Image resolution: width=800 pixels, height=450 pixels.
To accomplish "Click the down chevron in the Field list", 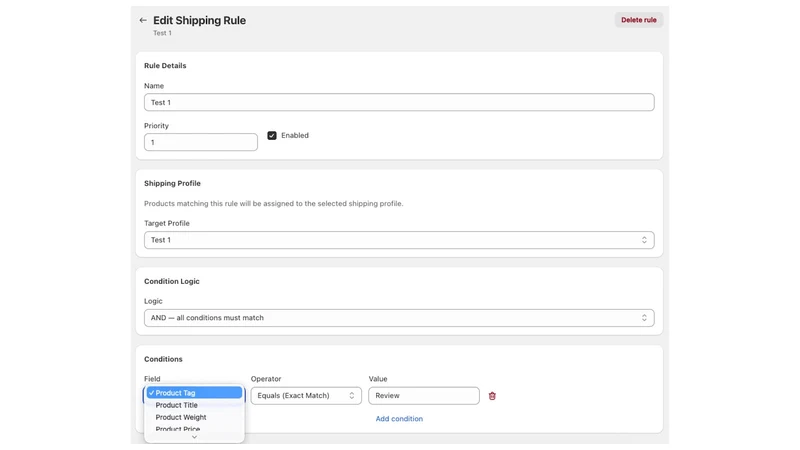I will tap(194, 437).
